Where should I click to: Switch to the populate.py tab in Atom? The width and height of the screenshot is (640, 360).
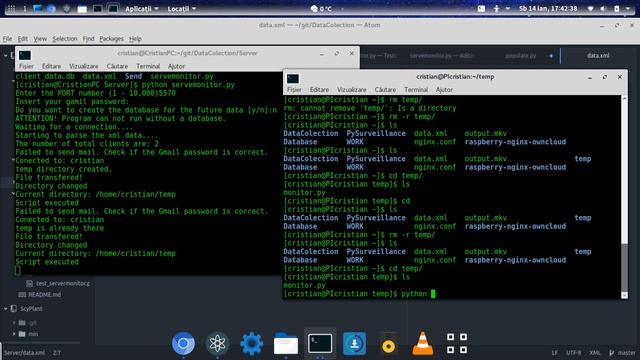coord(520,56)
